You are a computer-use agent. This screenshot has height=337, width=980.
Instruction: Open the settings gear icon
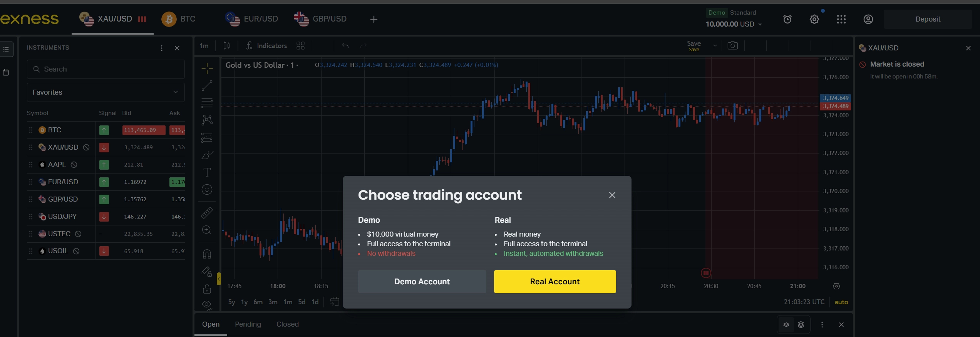(x=814, y=19)
